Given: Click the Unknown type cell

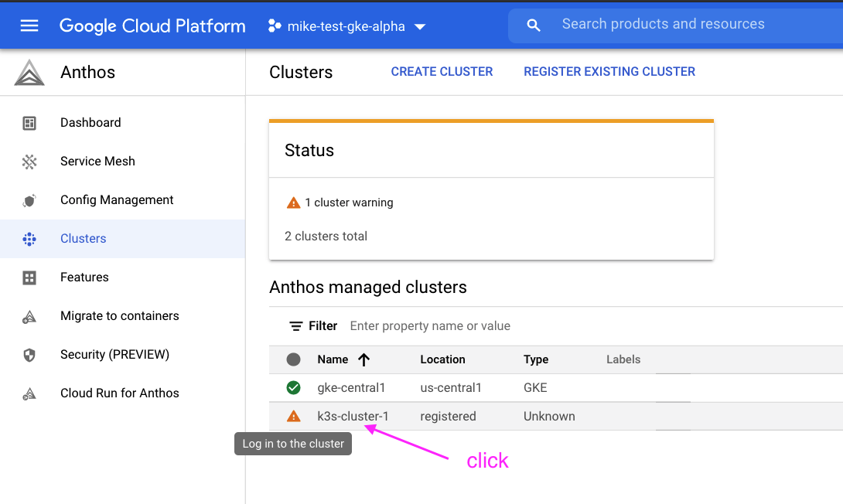Looking at the screenshot, I should tap(549, 417).
